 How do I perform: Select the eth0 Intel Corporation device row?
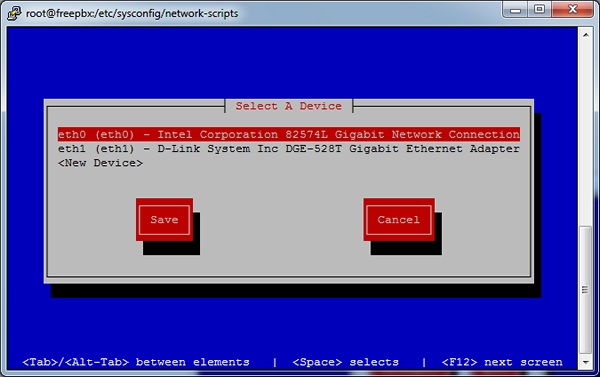click(x=289, y=134)
